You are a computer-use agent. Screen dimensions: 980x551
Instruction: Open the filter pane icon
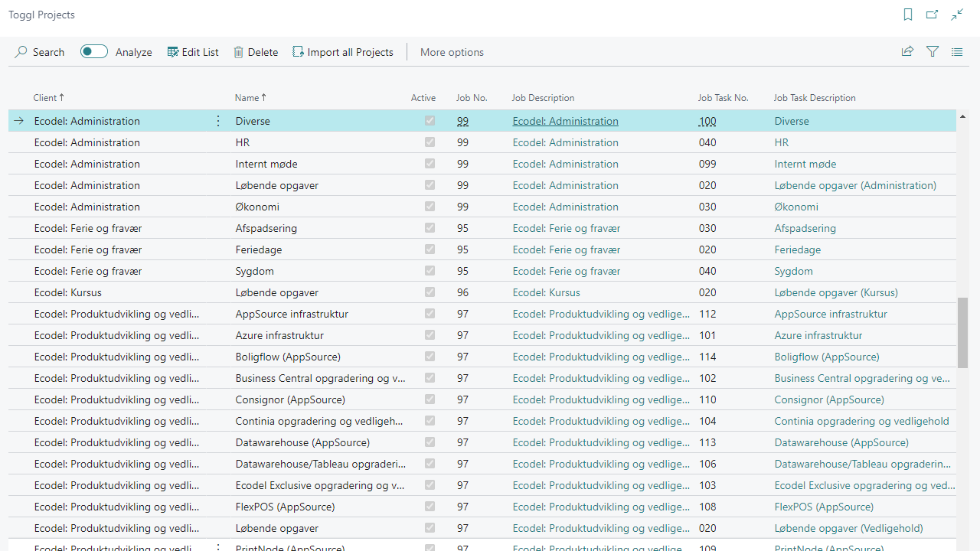tap(933, 52)
